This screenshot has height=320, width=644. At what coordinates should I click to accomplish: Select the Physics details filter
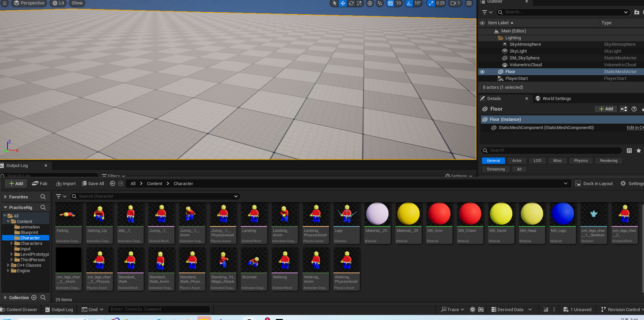[581, 161]
